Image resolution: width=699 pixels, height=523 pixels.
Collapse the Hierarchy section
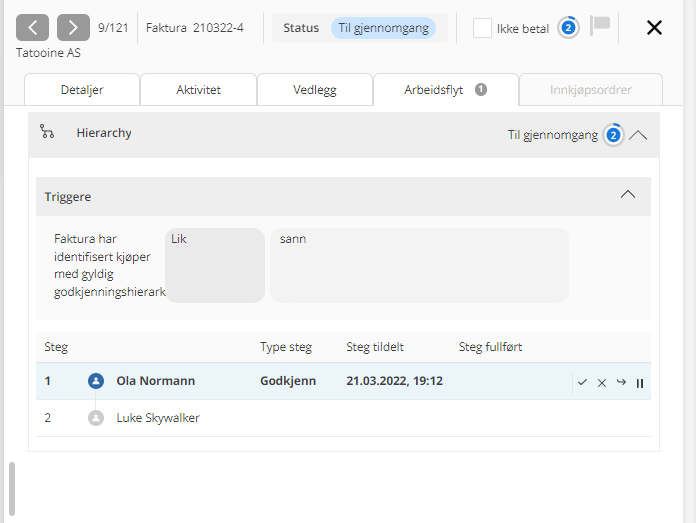638,135
